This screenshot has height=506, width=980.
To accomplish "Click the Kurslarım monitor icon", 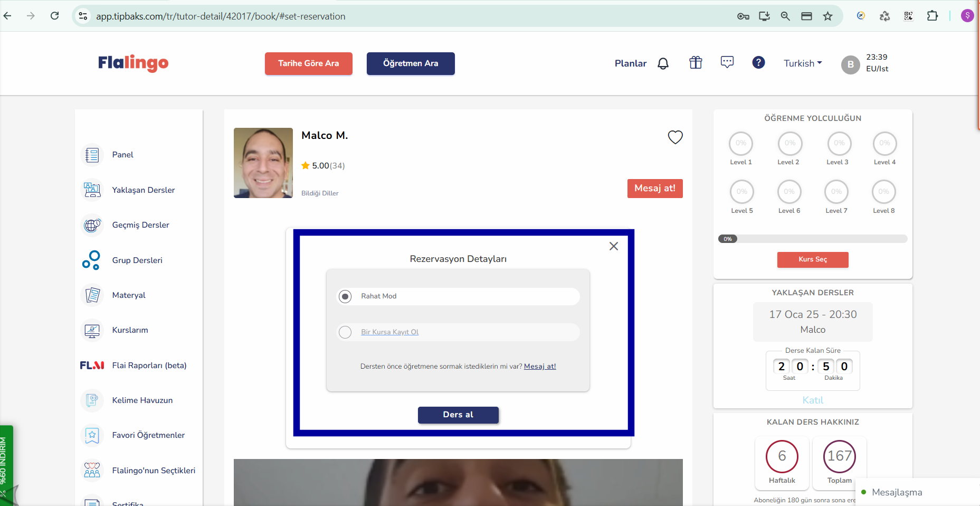I will 92,330.
